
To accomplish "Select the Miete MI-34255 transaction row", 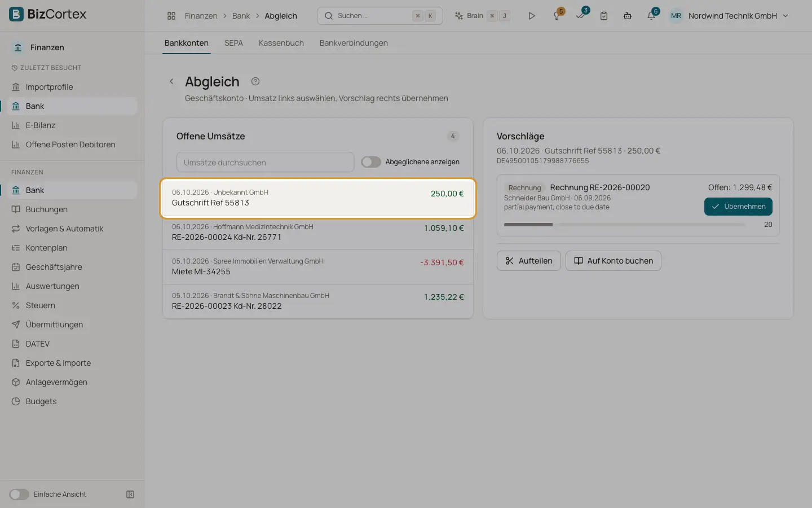I will (318, 267).
